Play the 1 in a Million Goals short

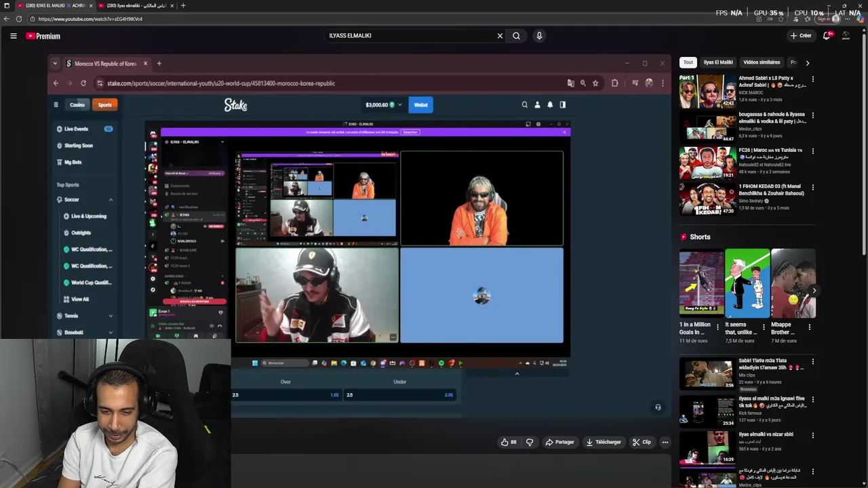(x=702, y=283)
